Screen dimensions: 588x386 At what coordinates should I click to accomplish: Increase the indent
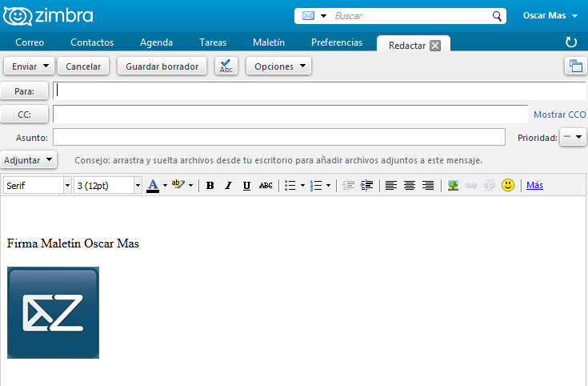[366, 186]
